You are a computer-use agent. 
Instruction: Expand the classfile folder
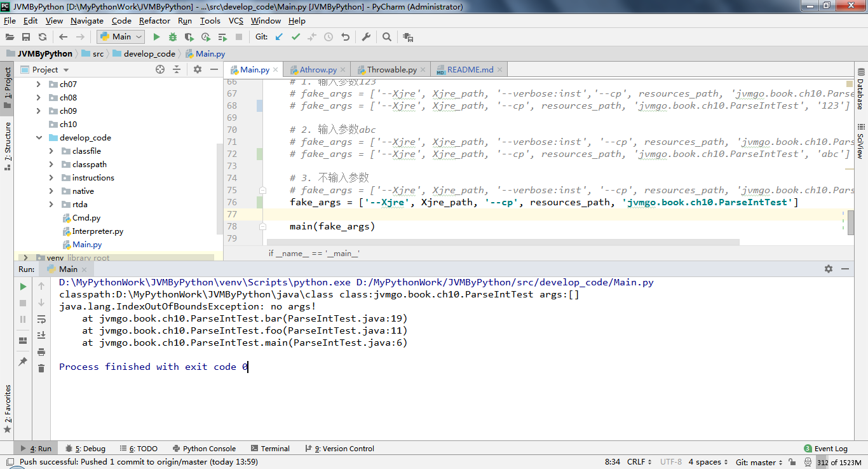51,151
